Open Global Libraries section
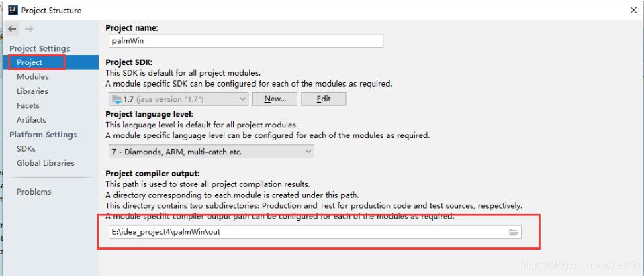The height and width of the screenshot is (277, 644). (x=46, y=163)
